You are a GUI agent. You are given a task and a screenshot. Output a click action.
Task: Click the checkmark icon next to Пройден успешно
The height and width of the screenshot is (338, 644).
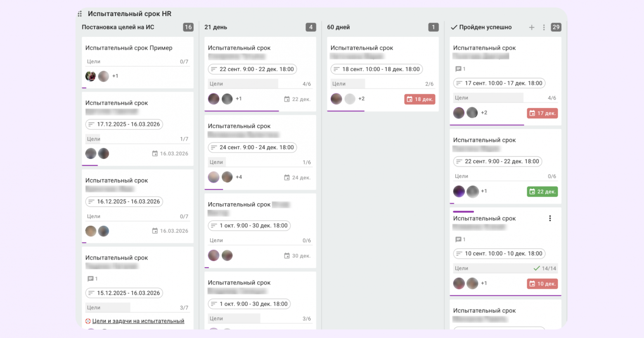(x=454, y=27)
